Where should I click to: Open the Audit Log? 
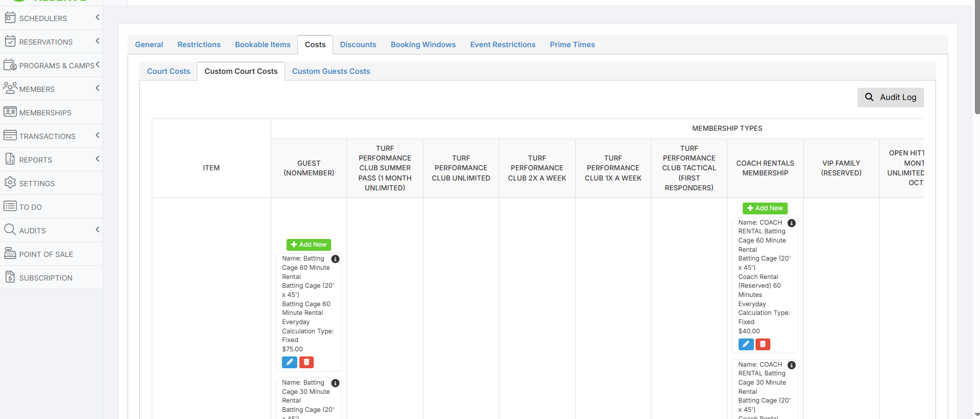(x=890, y=97)
